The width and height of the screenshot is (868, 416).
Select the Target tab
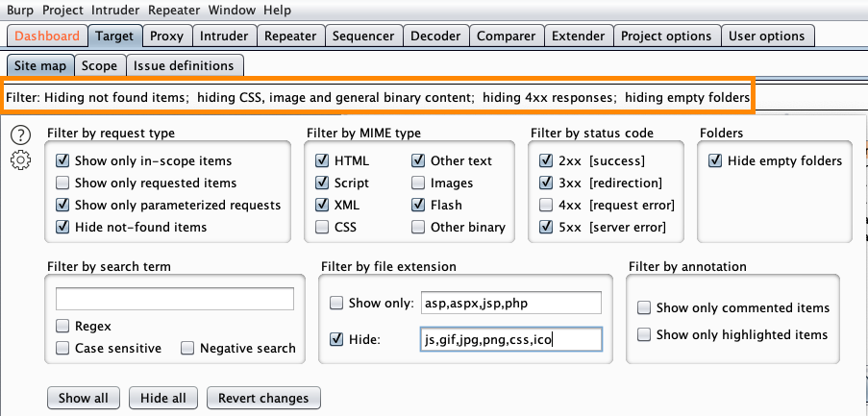tap(114, 37)
